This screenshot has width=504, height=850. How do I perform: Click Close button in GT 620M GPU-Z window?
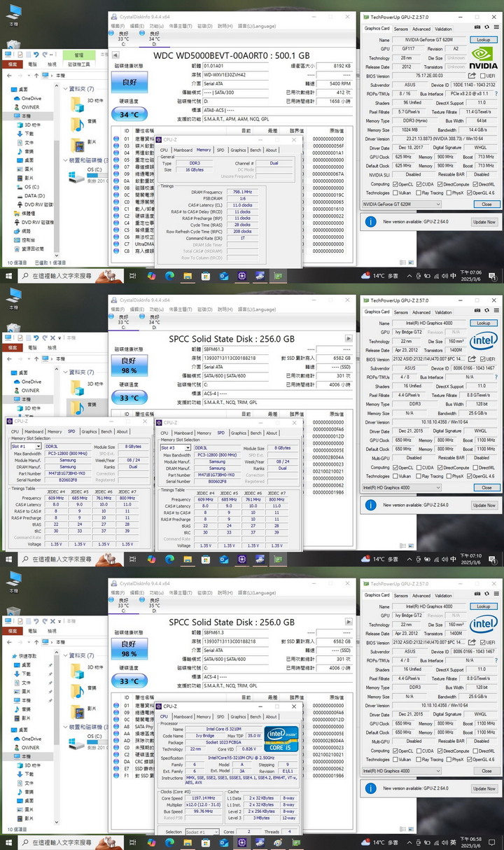pyautogui.click(x=486, y=204)
